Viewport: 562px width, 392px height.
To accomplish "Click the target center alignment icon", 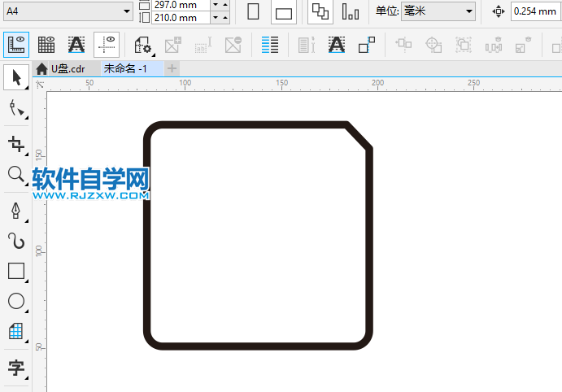I will 433,46.
